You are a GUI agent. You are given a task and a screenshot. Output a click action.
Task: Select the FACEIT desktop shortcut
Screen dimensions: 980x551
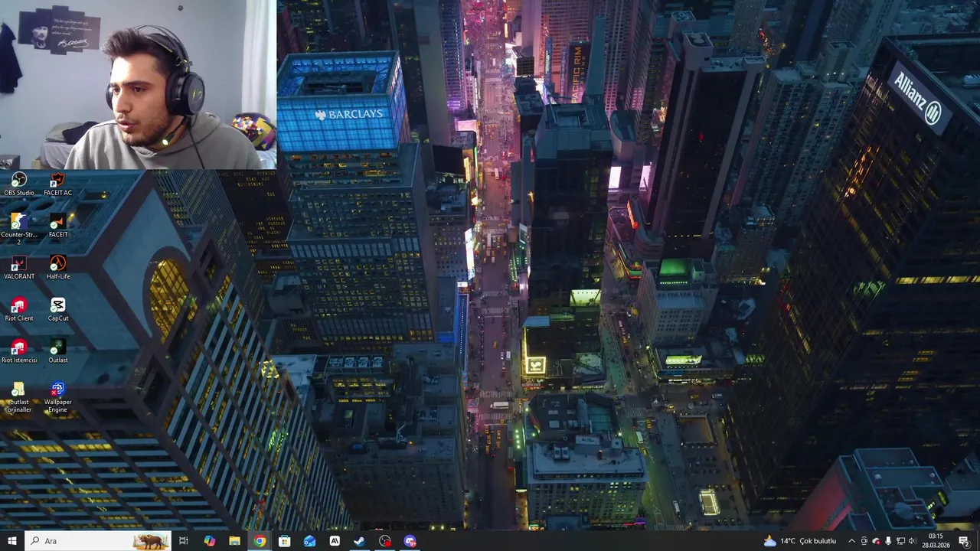57,227
